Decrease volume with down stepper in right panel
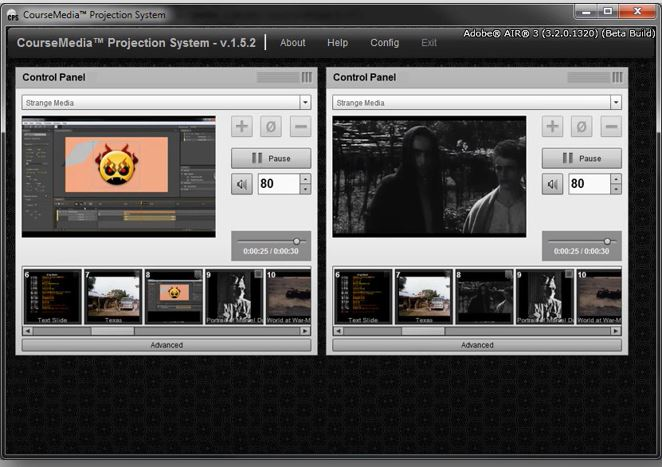The height and width of the screenshot is (467, 662). point(616,190)
